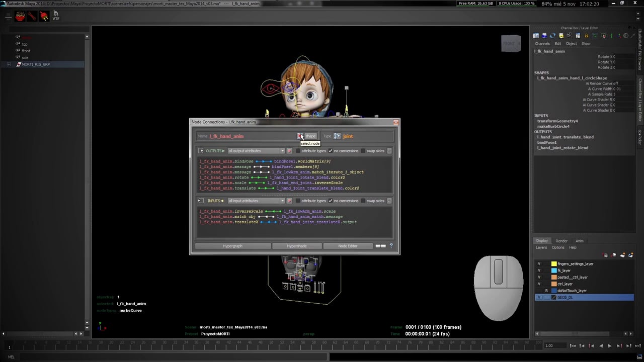Screen dimensions: 644x362
Task: Open the Hypershade button
Action: (x=297, y=246)
